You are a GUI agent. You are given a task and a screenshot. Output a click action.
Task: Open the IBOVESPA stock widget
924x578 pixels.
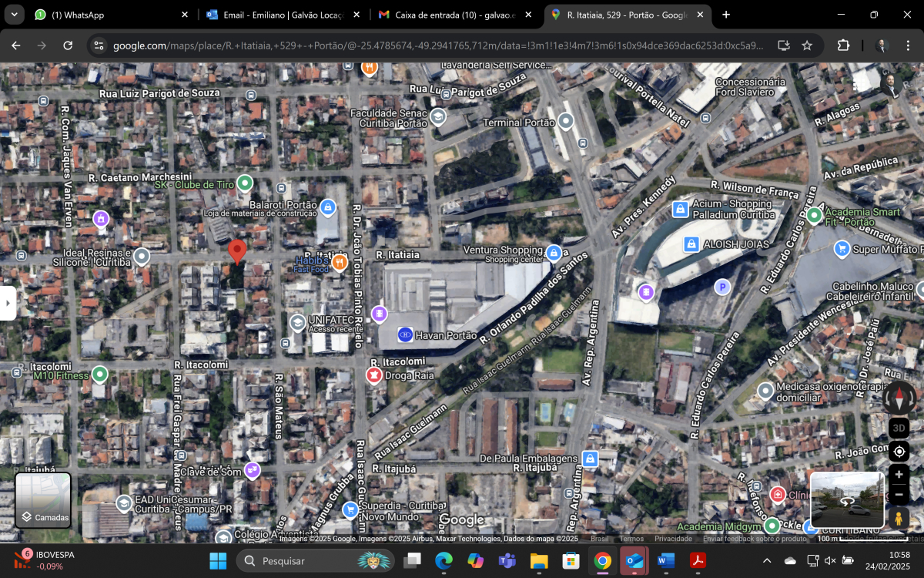tap(44, 560)
